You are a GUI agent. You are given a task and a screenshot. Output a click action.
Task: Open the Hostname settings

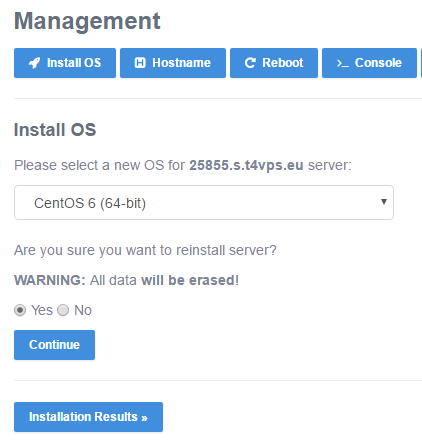coord(173,63)
